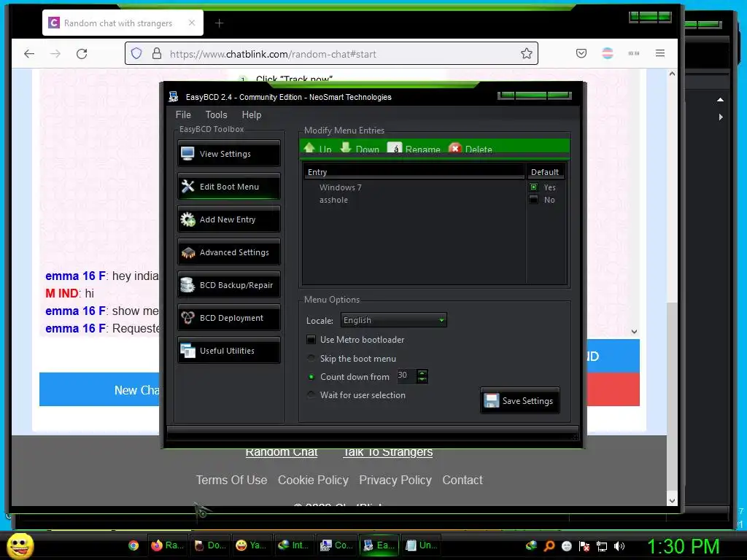Screen dimensions: 747x560
Task: Click the network tray icon
Action: 602,546
